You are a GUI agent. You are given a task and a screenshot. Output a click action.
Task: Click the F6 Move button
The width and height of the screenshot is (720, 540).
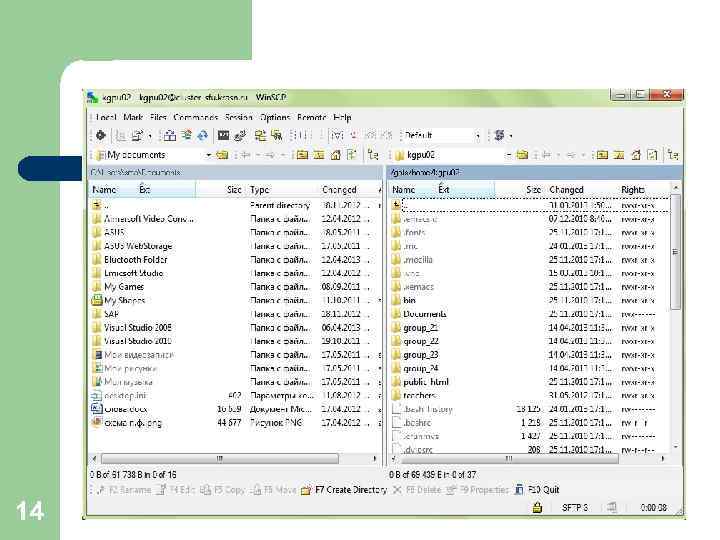coord(274,490)
